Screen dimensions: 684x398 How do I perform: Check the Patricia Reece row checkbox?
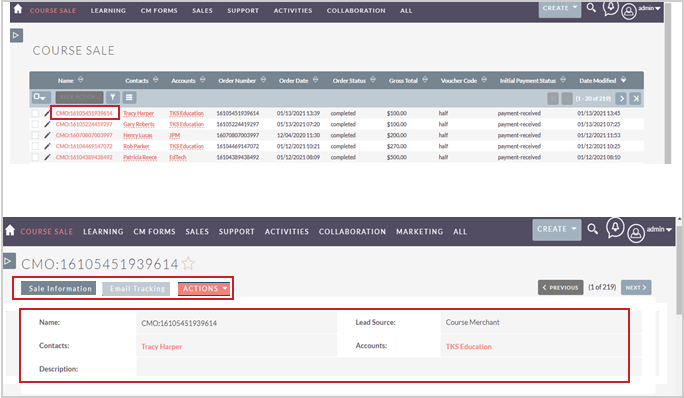(x=35, y=157)
